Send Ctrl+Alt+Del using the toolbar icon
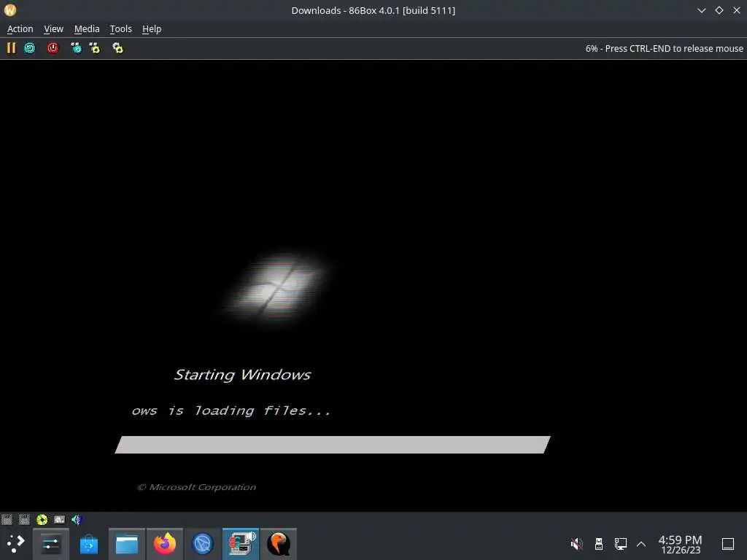747x560 pixels. pyautogui.click(x=76, y=48)
